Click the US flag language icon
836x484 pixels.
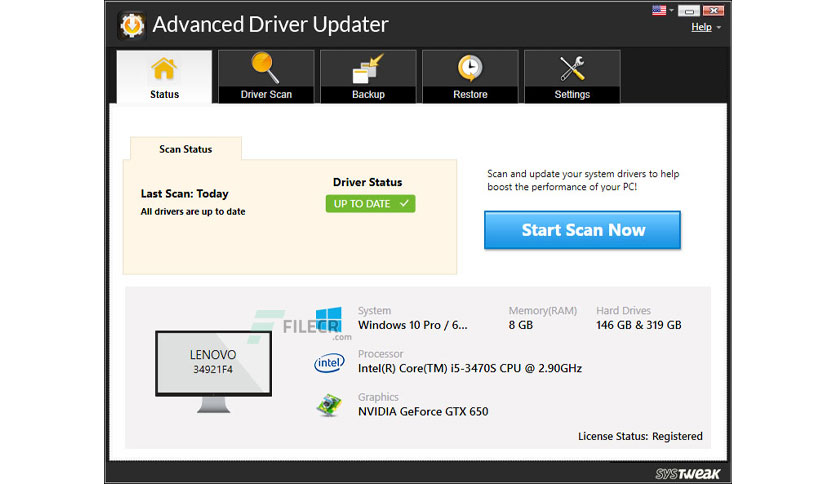coord(659,10)
